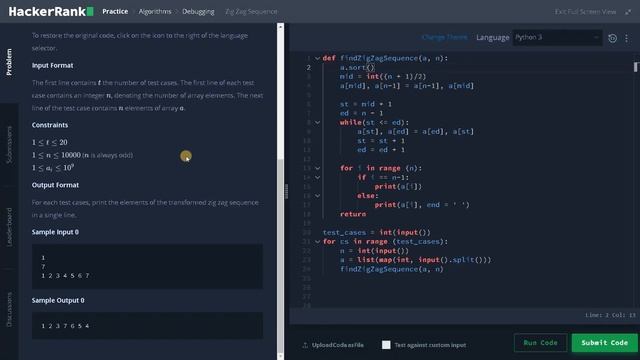Collapse the else block fold arrow
Image resolution: width=640 pixels, height=360 pixels.
(317, 196)
